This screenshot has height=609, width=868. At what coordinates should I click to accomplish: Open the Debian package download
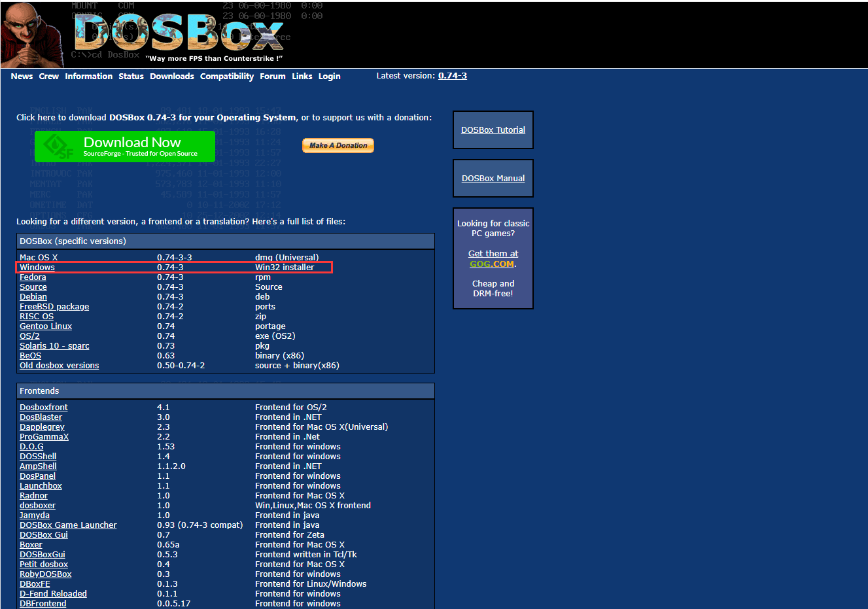point(33,296)
